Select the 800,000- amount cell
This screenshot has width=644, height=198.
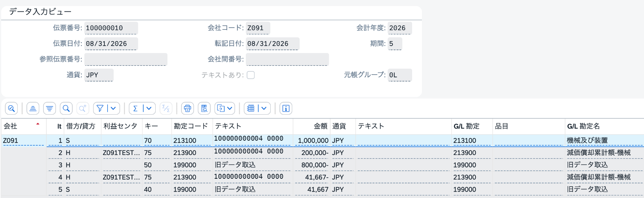click(311, 165)
